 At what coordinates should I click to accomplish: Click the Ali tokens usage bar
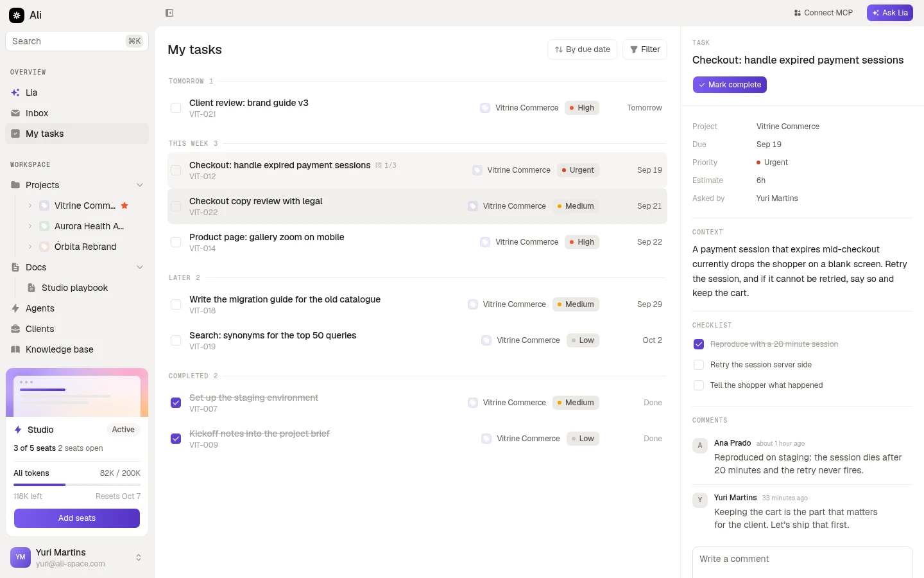point(77,485)
